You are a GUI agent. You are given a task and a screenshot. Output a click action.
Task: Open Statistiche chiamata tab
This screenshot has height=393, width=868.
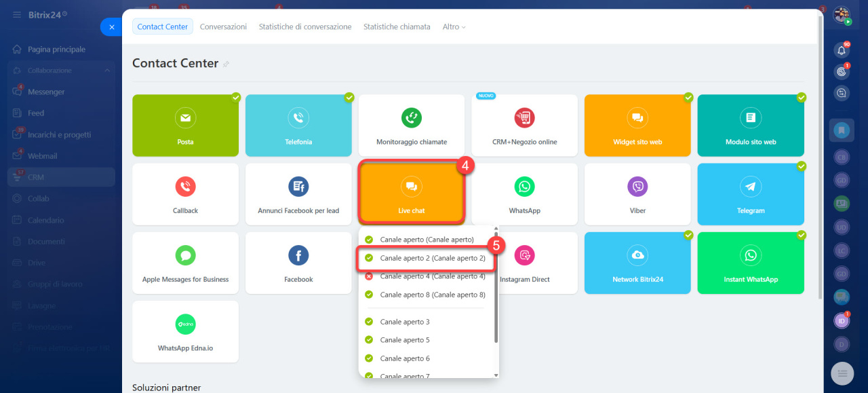pyautogui.click(x=397, y=26)
